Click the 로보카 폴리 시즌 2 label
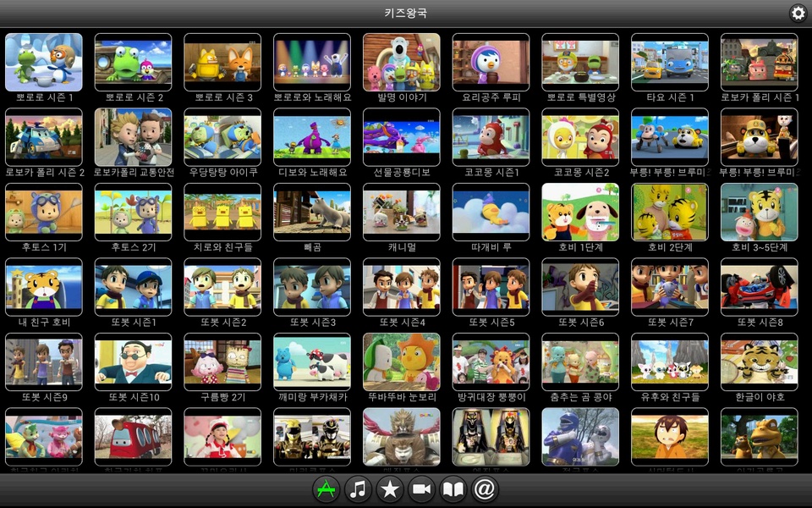This screenshot has width=812, height=508. pos(45,172)
